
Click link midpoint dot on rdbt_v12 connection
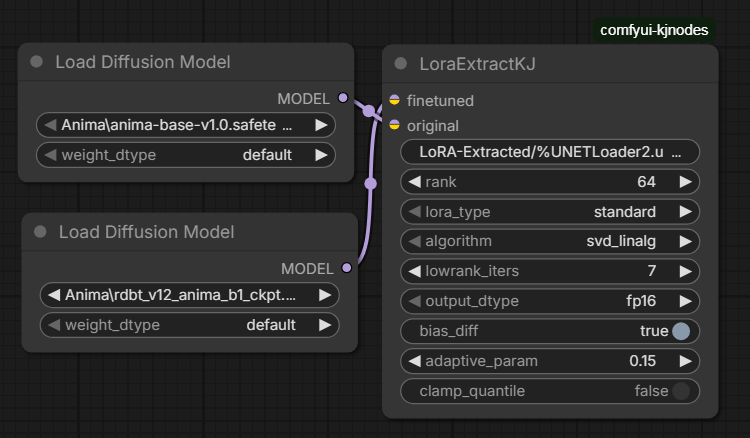(x=370, y=184)
